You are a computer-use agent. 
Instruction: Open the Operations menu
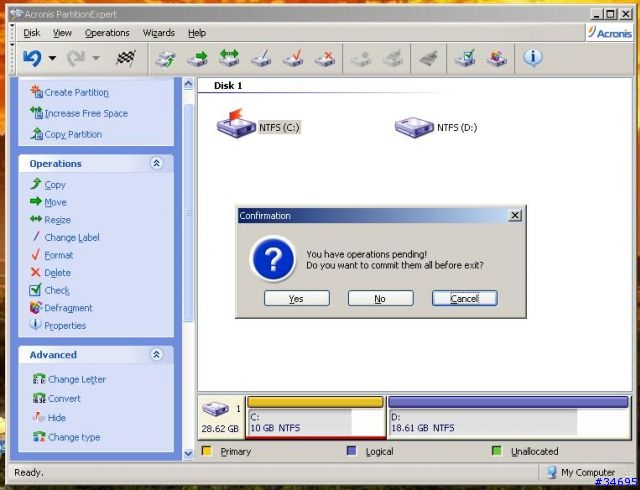point(107,33)
